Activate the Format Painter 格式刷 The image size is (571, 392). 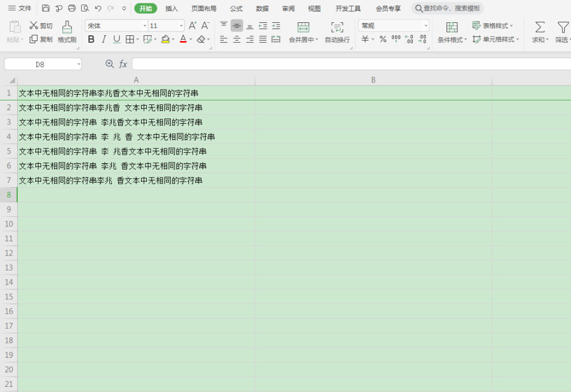[67, 32]
